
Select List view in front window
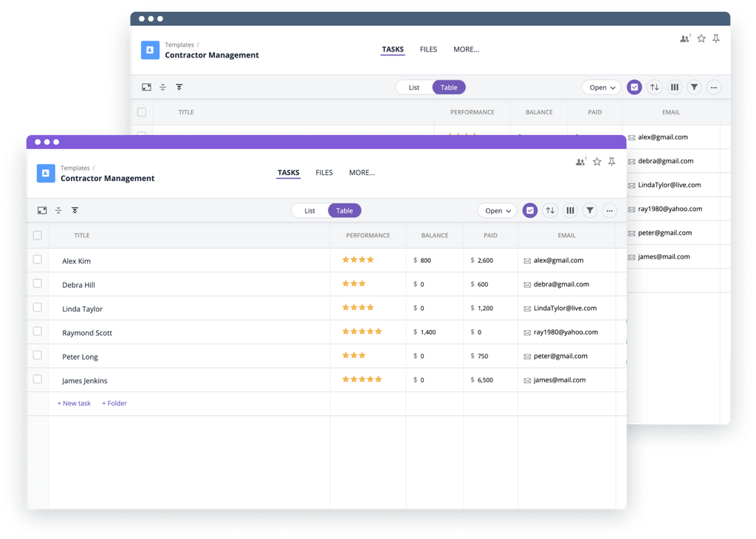(309, 210)
